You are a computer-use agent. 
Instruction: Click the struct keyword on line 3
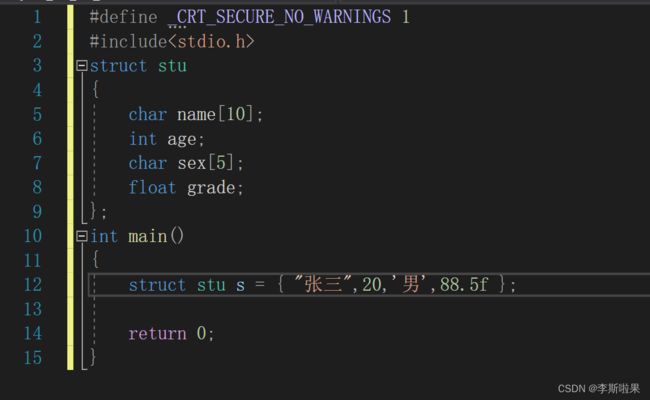pyautogui.click(x=118, y=66)
